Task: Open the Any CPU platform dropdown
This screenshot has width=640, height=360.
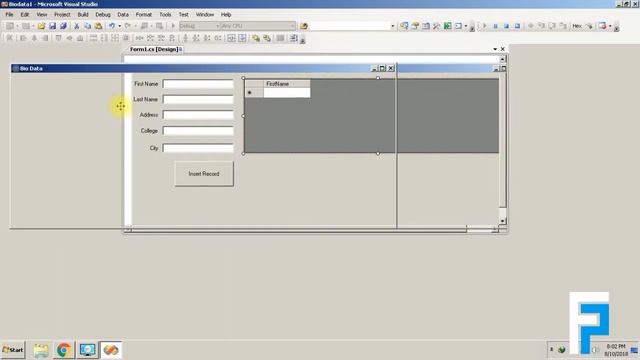Action: pyautogui.click(x=293, y=26)
